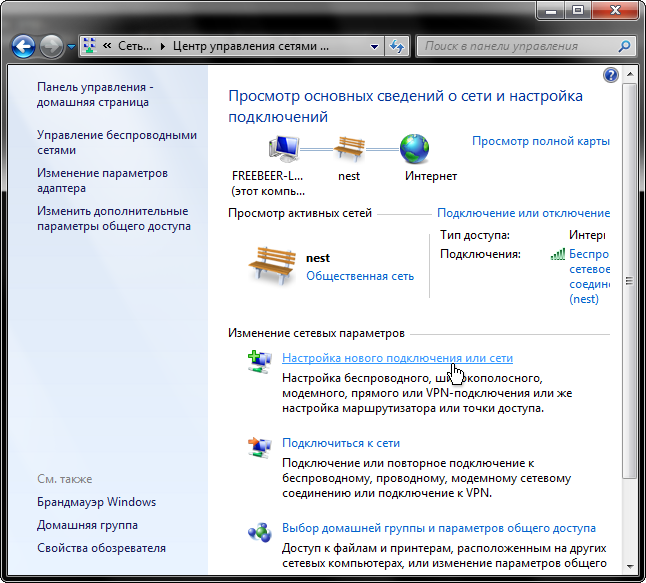
Task: Click the large nest bench icon under active networks
Action: point(272,265)
